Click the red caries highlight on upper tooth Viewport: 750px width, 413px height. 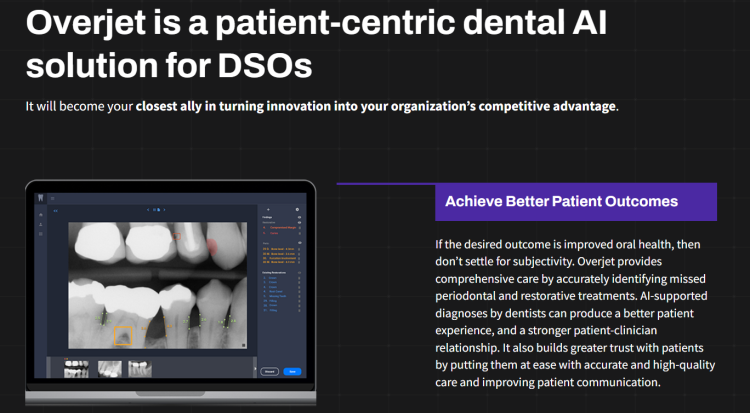(x=212, y=247)
